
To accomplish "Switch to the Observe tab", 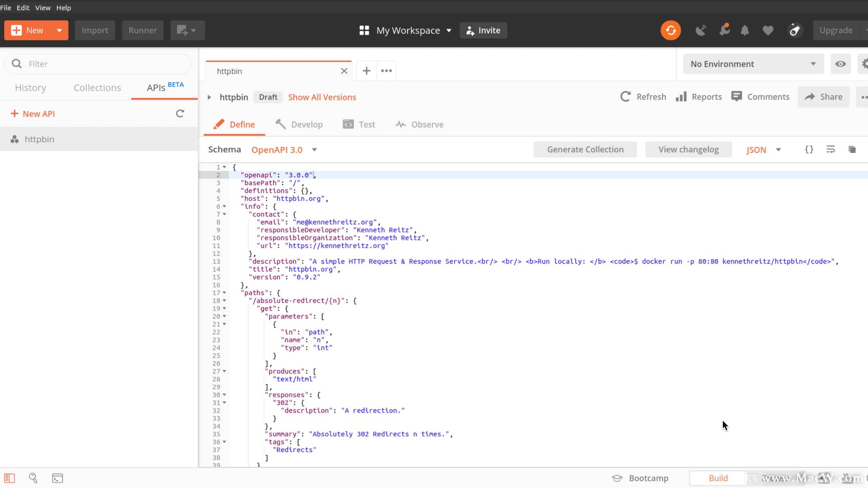I will pos(419,124).
